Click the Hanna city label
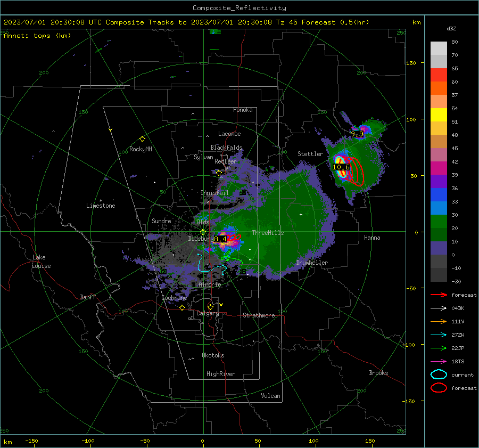 [372, 238]
